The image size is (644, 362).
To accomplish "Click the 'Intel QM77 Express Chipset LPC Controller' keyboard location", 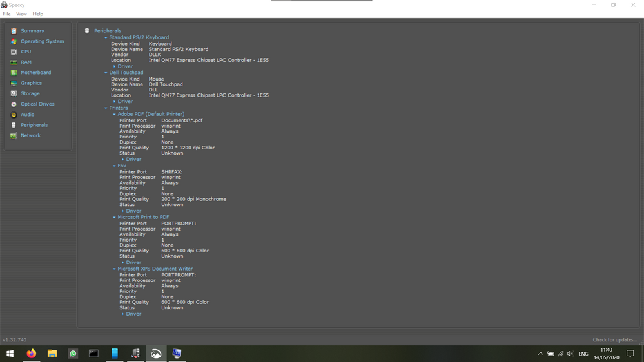I will (x=209, y=60).
